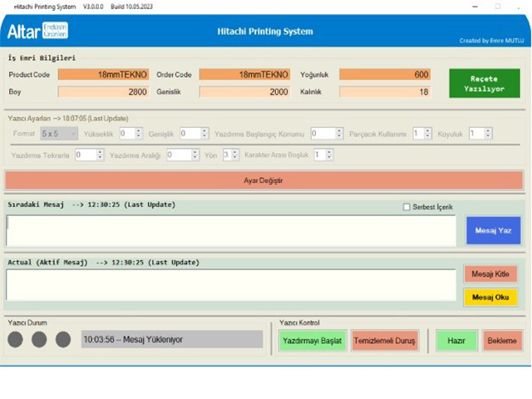Click the 'İş Emri Bilgileri' section label
The width and height of the screenshot is (532, 399).
(x=42, y=58)
